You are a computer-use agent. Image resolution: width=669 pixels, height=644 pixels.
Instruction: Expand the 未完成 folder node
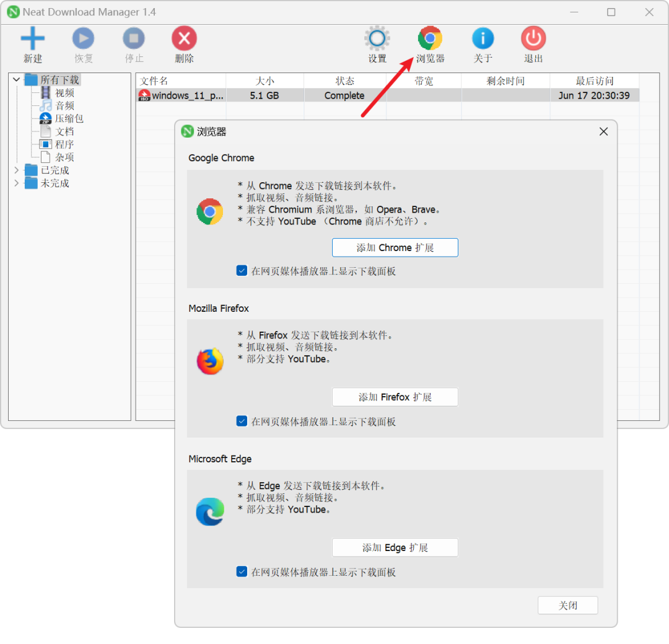coord(16,183)
